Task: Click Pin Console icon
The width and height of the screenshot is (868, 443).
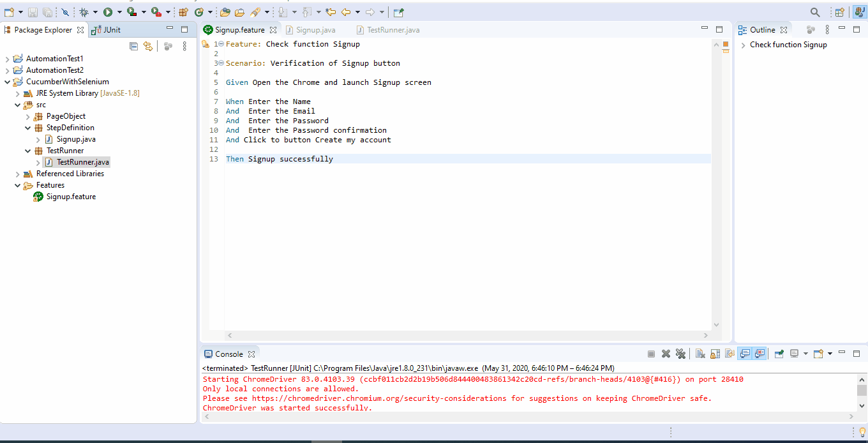Action: [779, 354]
